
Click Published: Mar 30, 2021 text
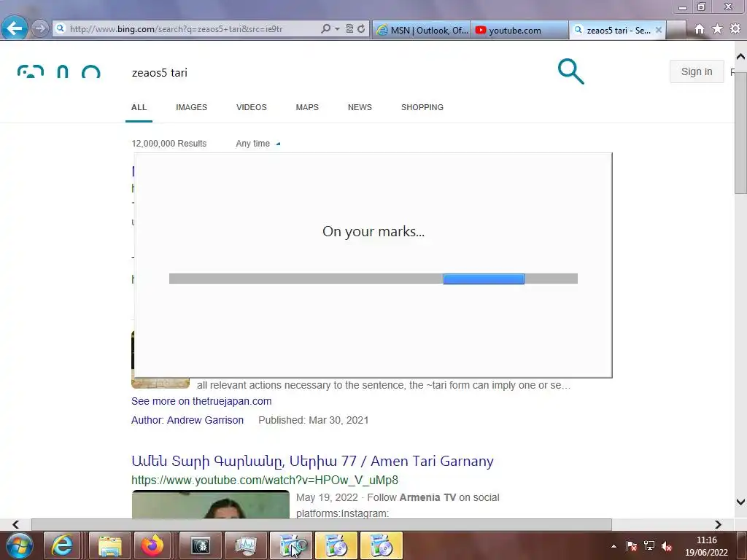pos(314,420)
